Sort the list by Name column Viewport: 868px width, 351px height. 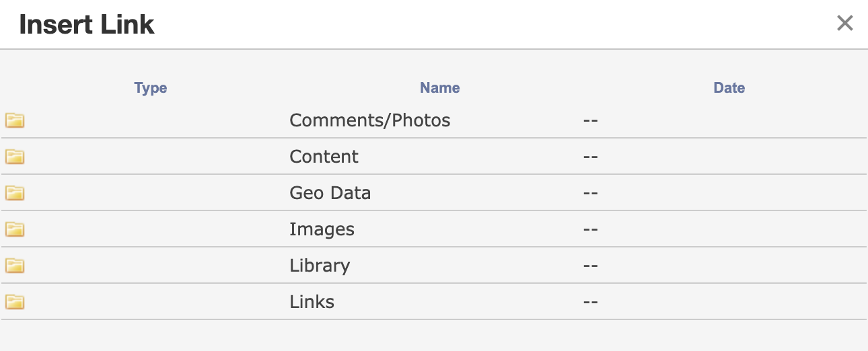point(440,88)
